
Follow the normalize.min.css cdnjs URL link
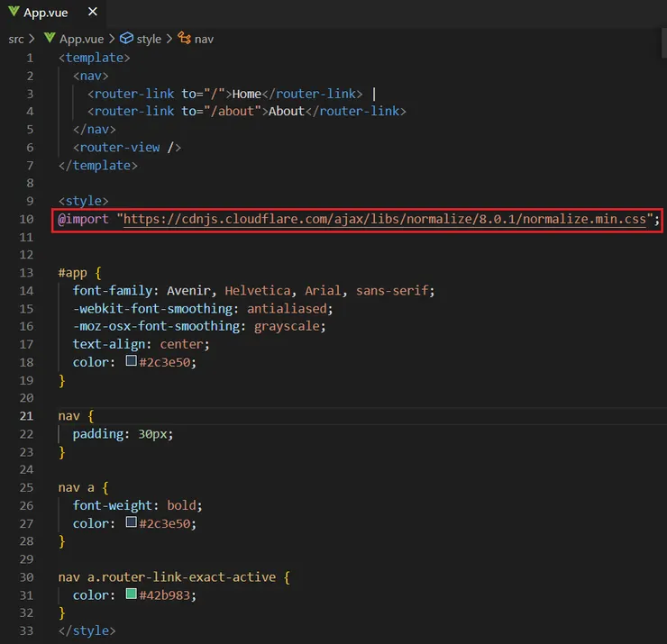click(386, 219)
